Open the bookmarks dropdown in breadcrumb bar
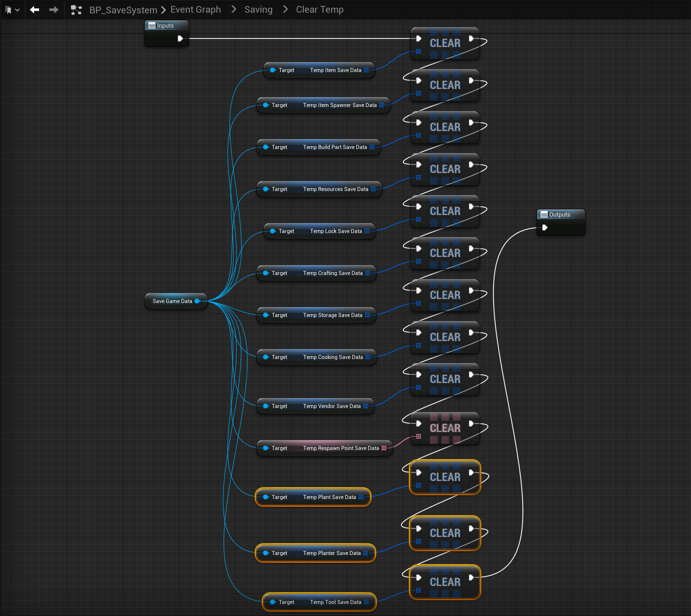Screen dimensions: 691x616 click(12, 10)
